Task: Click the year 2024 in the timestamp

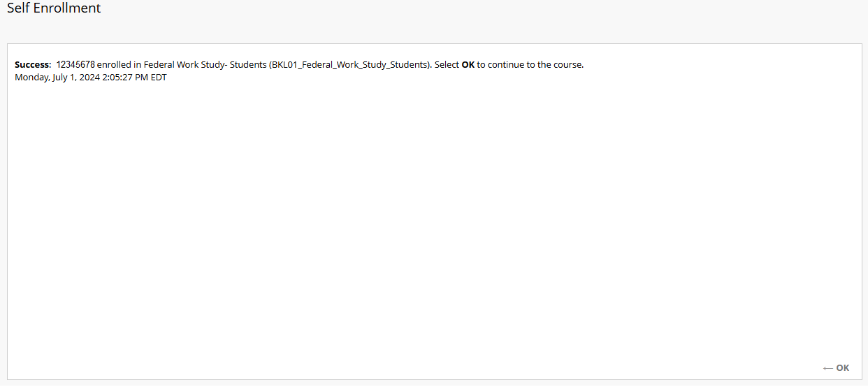Action: [89, 78]
